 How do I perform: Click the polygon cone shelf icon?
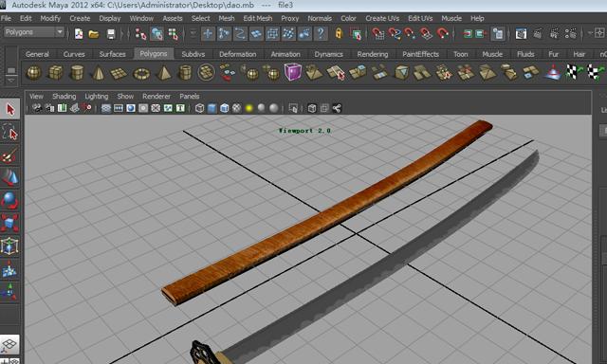(99, 72)
